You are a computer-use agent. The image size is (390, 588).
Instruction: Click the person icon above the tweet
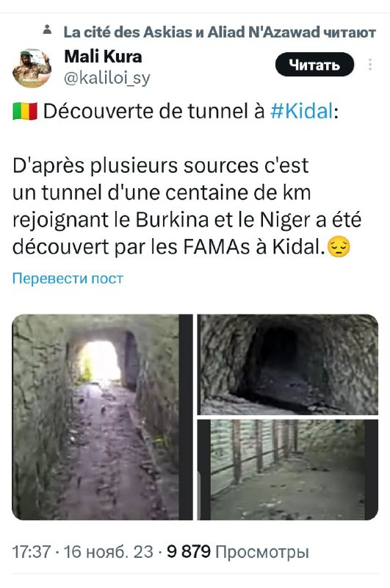(x=47, y=29)
